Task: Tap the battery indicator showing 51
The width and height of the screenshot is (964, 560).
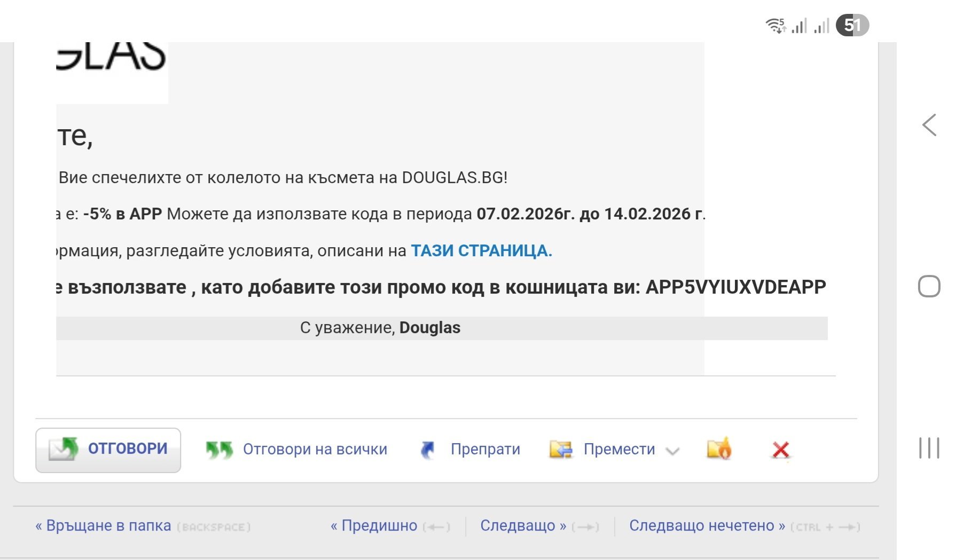Action: pos(852,25)
